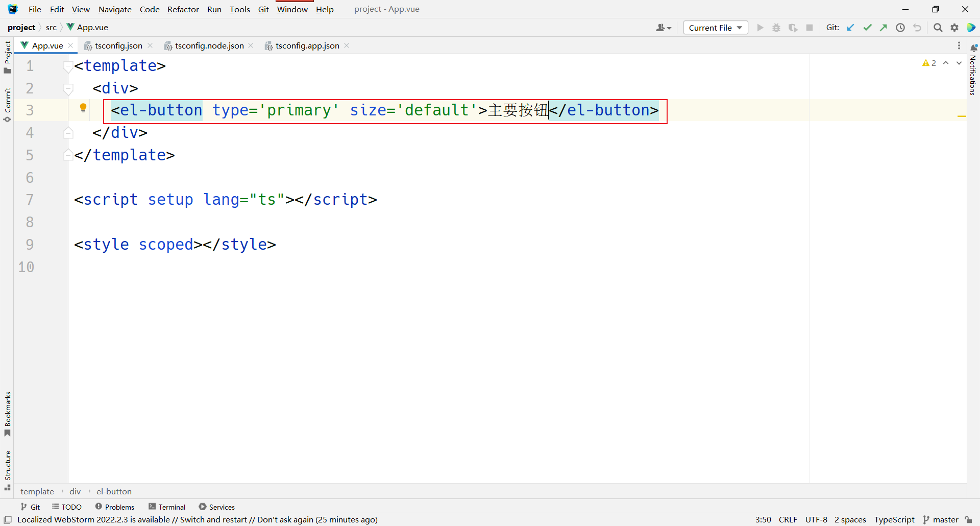Click the project breadcrumb in navigation bar
Viewport: 980px width, 526px height.
pos(21,28)
